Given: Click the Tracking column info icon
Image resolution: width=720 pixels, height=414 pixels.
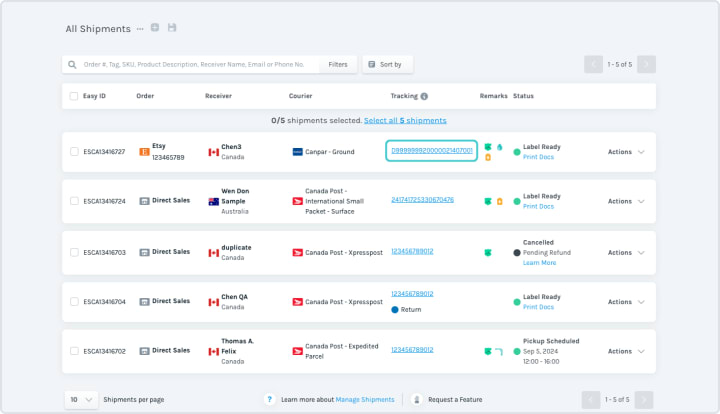Looking at the screenshot, I should 424,97.
